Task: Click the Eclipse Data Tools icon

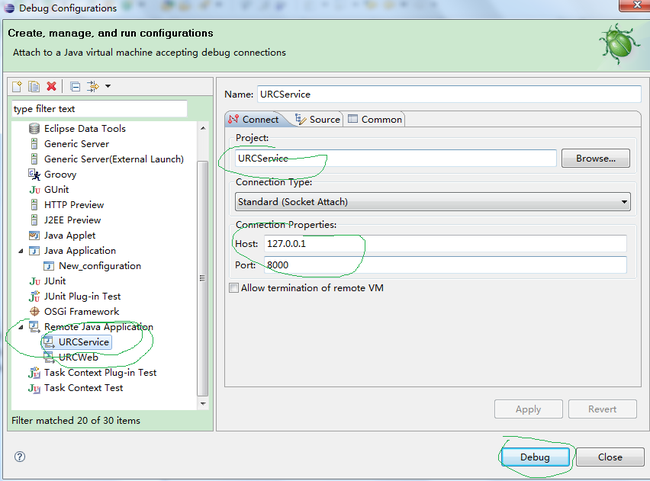Action: [x=34, y=129]
